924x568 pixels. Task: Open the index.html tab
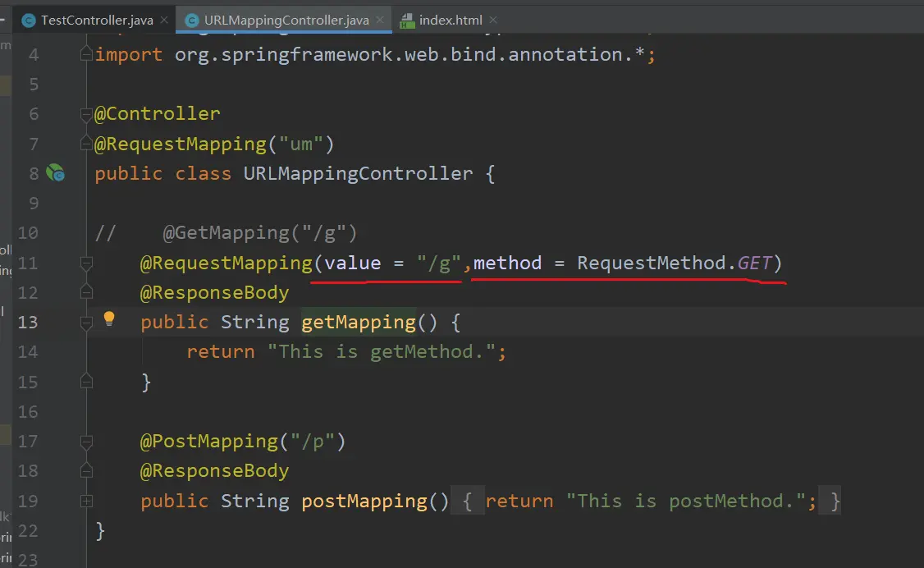click(x=451, y=20)
